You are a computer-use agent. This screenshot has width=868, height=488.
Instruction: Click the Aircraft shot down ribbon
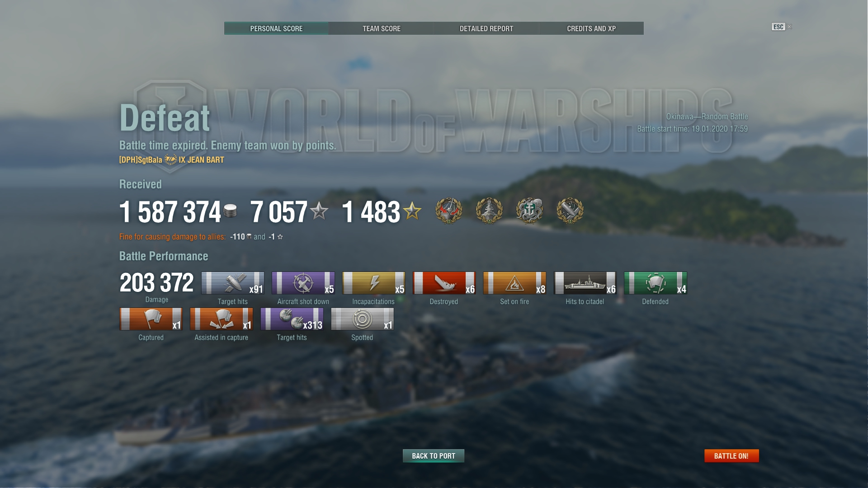click(303, 283)
